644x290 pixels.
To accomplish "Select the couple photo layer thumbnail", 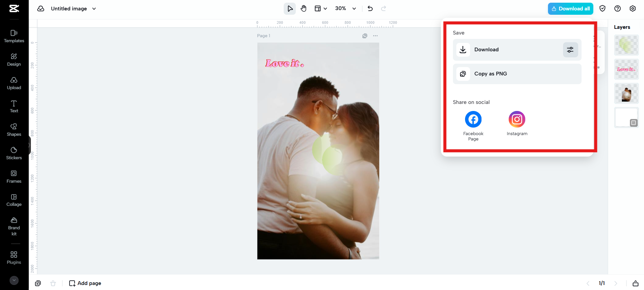I will tap(626, 93).
